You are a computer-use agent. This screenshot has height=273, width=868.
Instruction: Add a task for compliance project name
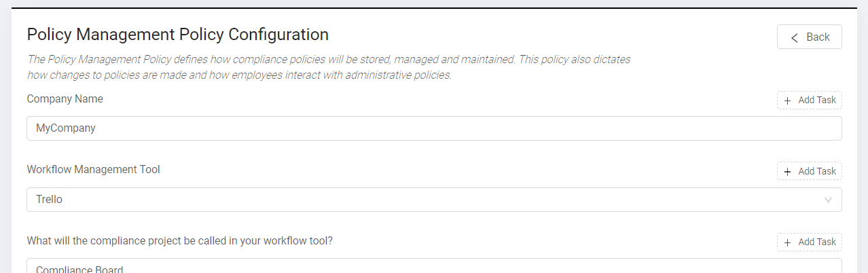tap(809, 242)
